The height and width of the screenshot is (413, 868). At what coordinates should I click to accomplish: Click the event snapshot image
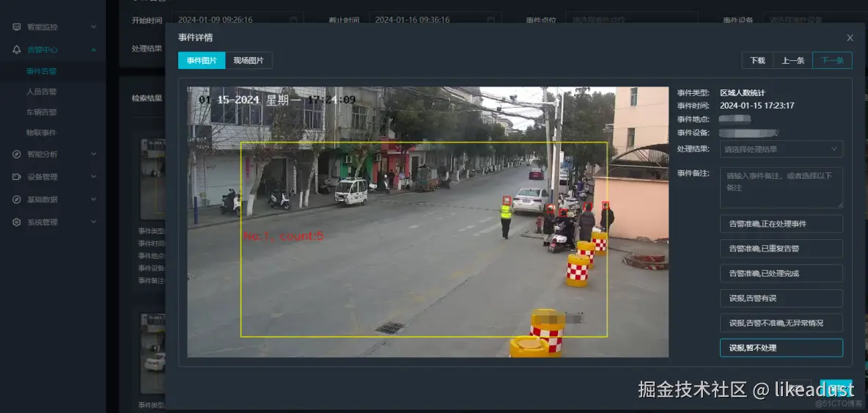[x=428, y=222]
